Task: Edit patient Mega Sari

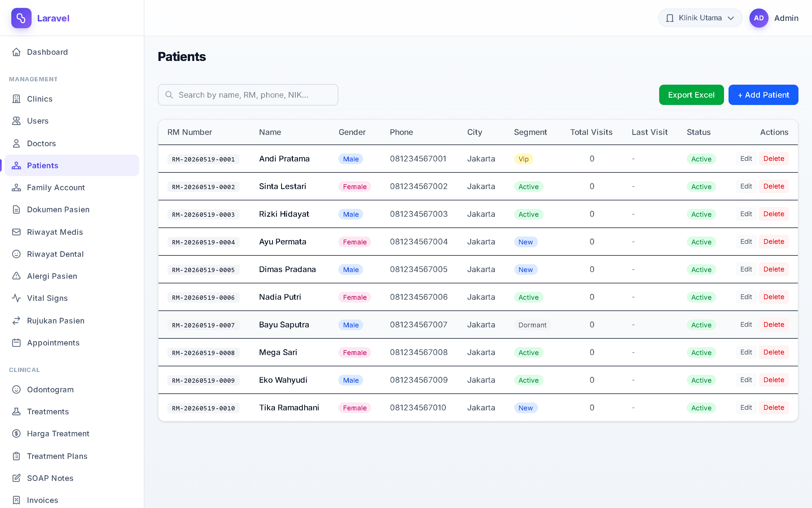Action: [746, 352]
